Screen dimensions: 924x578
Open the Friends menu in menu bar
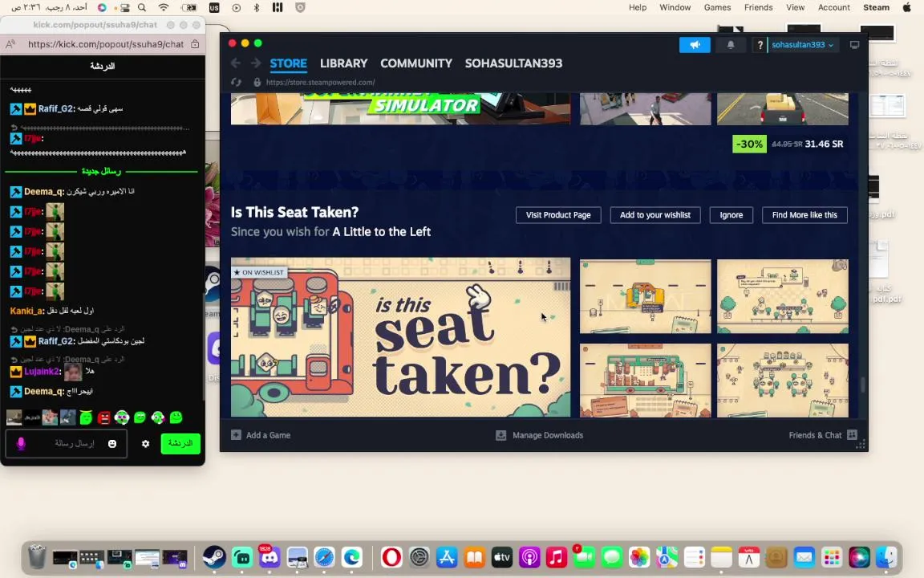pos(759,8)
